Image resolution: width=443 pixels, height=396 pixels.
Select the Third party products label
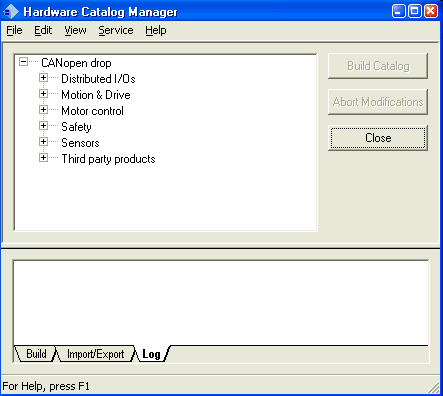[108, 159]
